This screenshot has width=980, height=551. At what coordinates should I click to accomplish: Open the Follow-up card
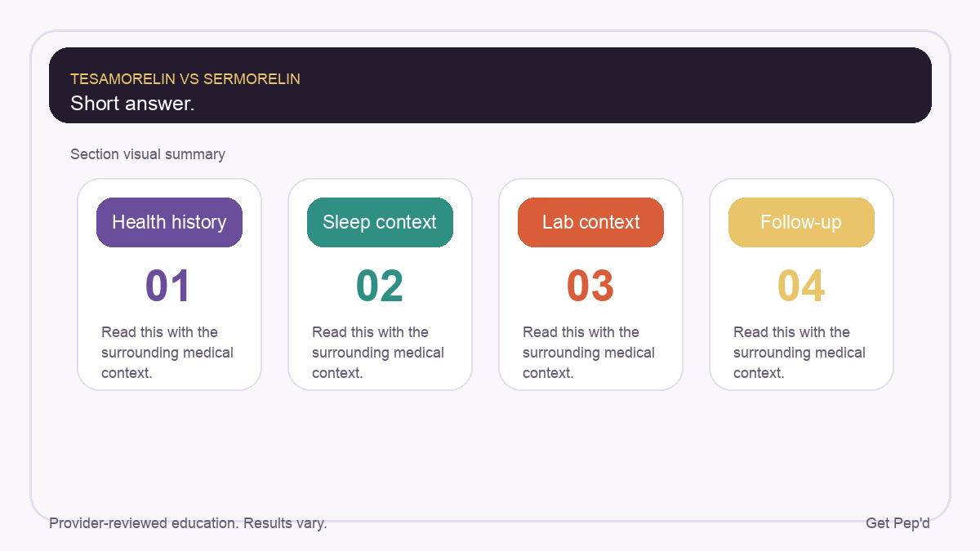click(801, 284)
